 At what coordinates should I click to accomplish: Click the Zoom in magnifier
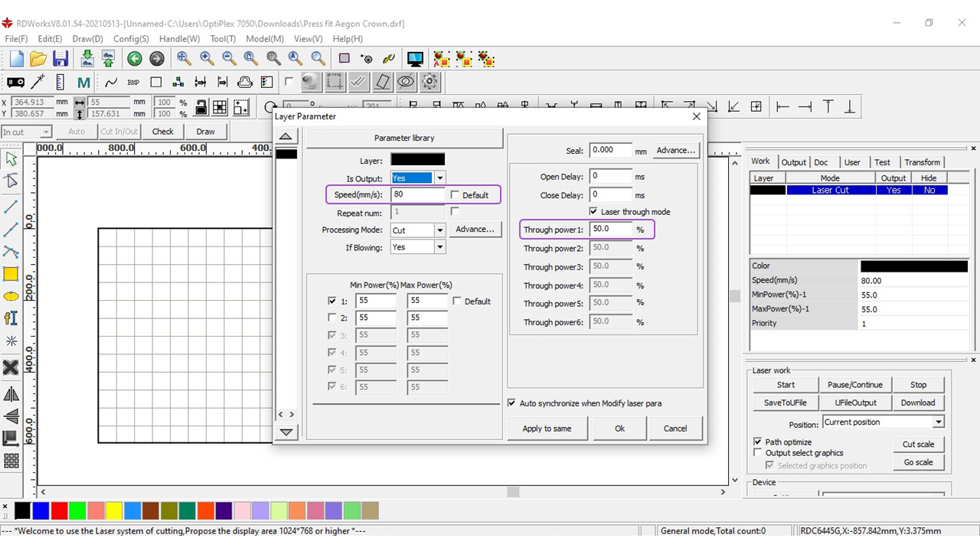[x=207, y=58]
